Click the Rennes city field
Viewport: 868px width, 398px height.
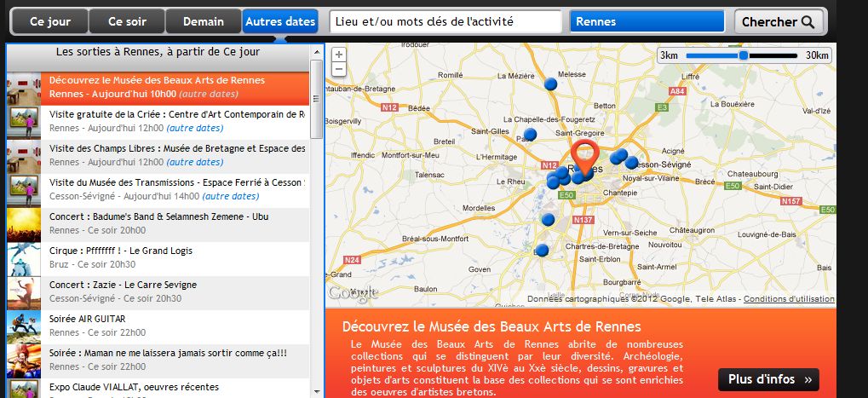(647, 21)
